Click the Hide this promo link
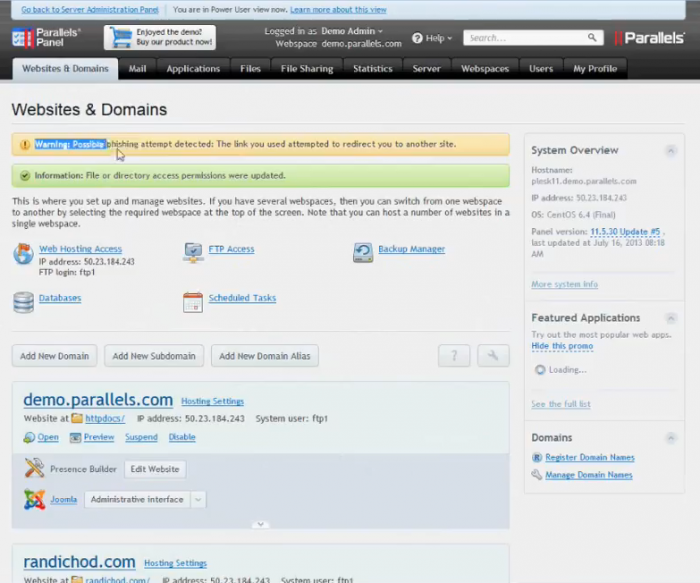Image resolution: width=700 pixels, height=583 pixels. click(562, 346)
